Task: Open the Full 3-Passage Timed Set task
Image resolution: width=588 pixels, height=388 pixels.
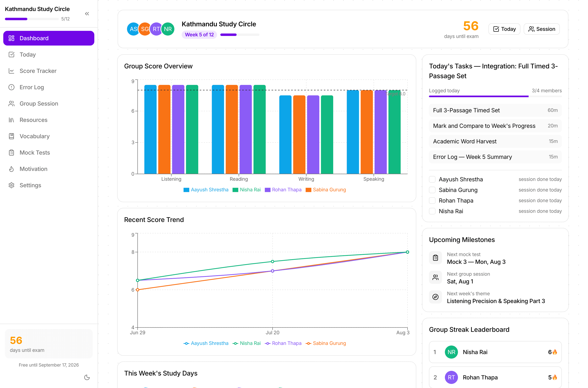Action: (495, 110)
